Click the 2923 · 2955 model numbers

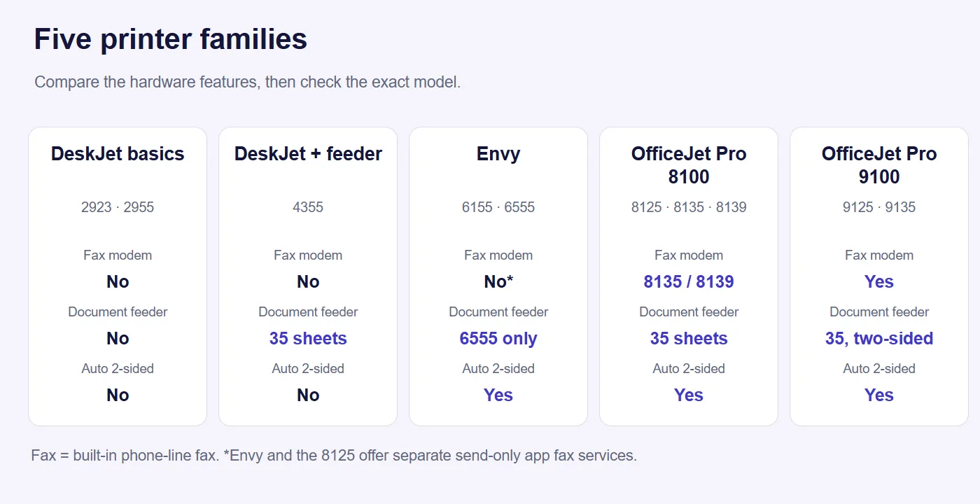118,207
